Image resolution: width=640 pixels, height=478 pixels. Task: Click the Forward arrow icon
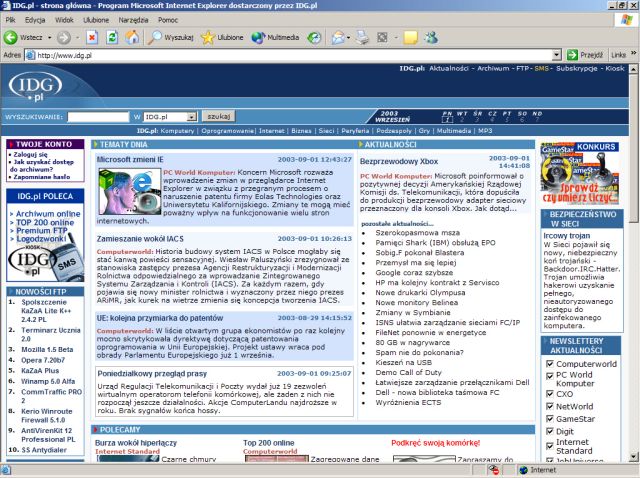click(63, 38)
